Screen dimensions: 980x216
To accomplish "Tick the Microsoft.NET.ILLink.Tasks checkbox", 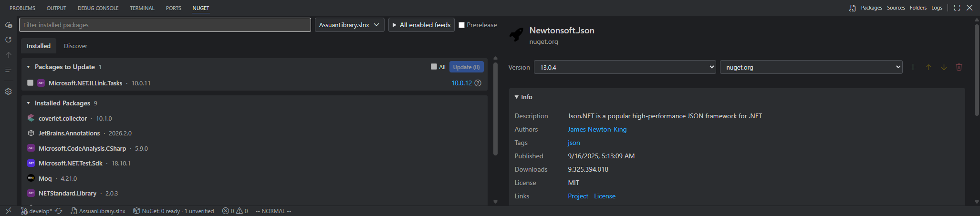I will [30, 83].
